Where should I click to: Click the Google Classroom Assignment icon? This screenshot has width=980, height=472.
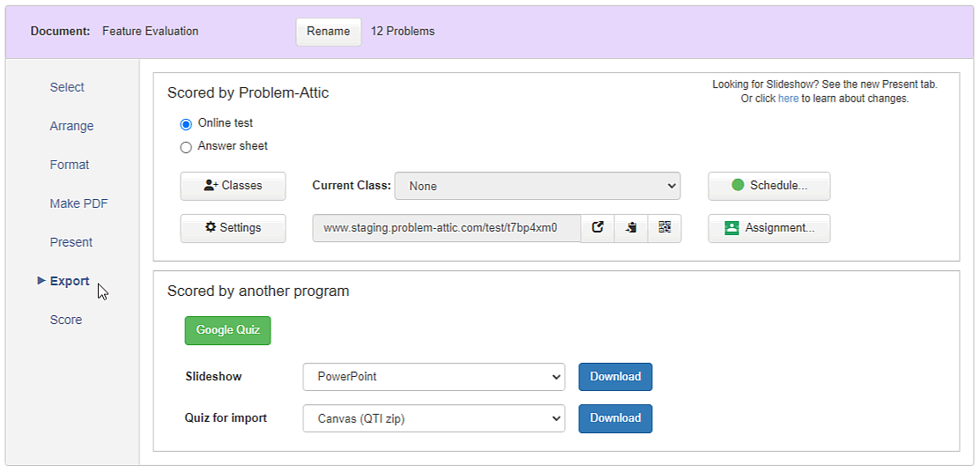tap(731, 228)
